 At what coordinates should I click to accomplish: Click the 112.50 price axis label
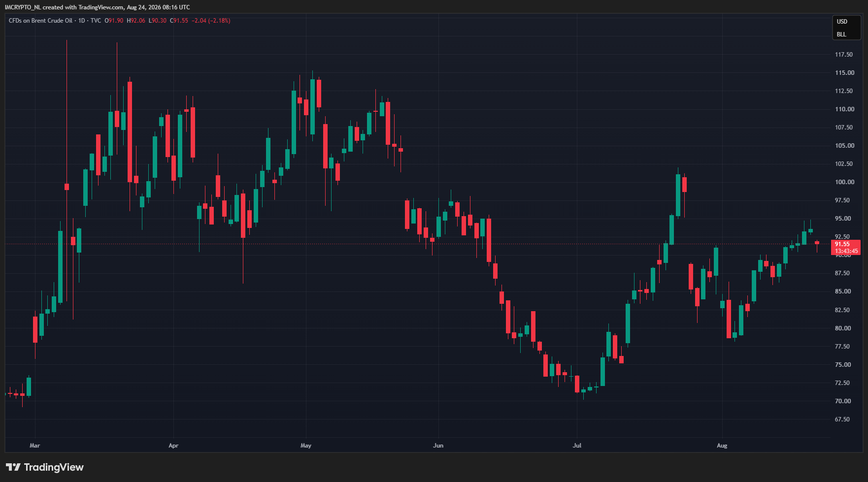tap(844, 91)
